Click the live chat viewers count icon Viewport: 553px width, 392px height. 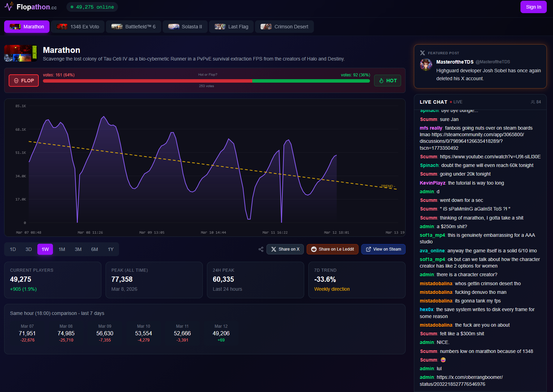coord(533,102)
